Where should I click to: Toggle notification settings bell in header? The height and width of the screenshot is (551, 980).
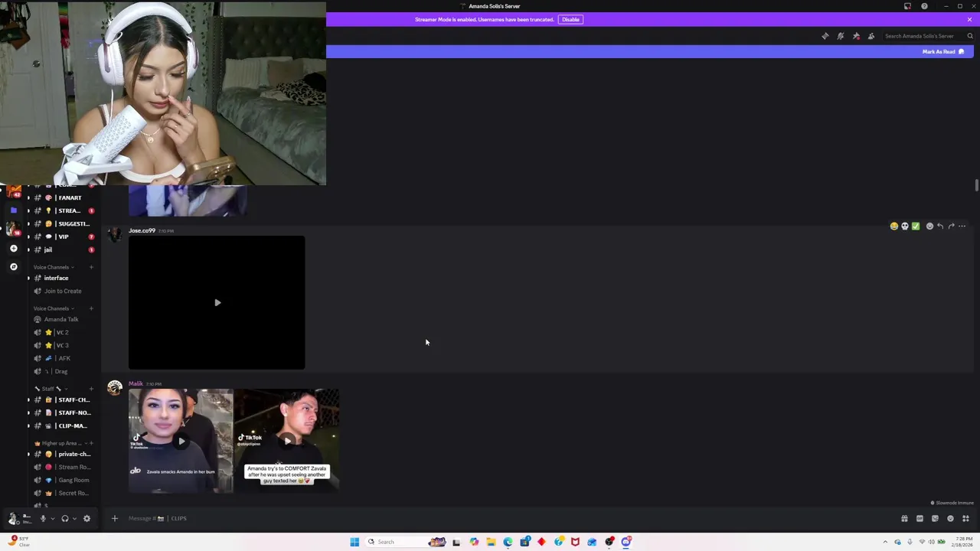841,36
